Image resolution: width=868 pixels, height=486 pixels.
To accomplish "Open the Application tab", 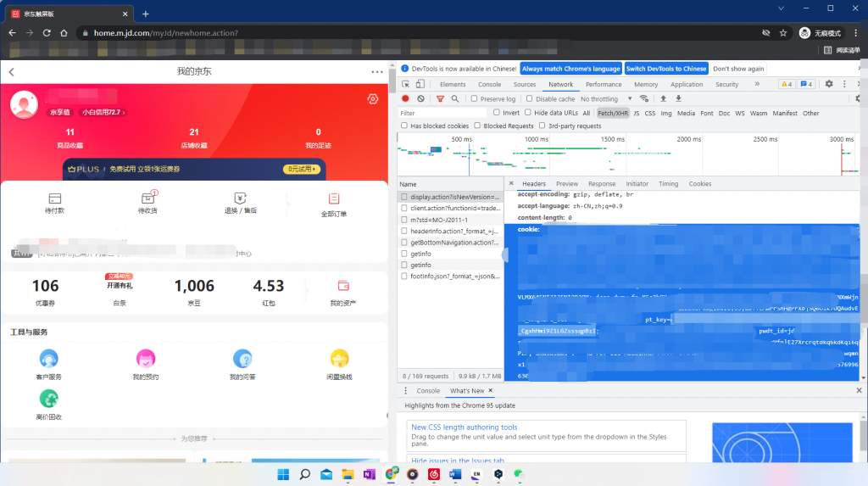I will coord(687,84).
